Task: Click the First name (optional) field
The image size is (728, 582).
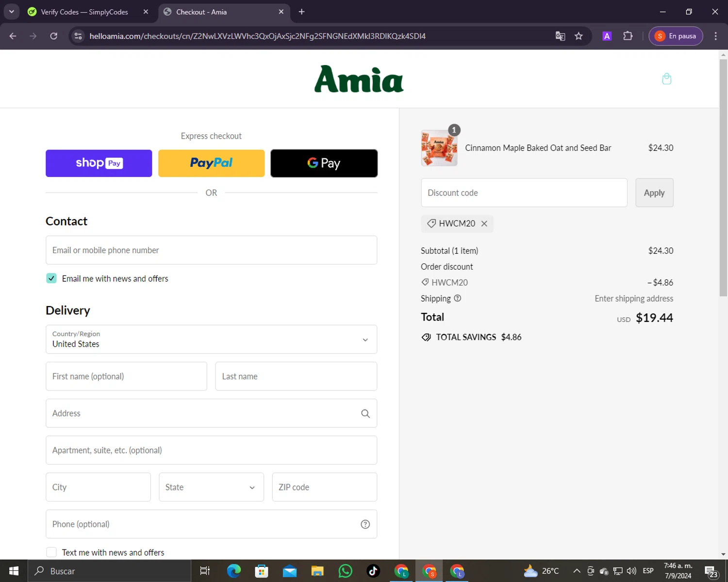Action: [x=126, y=376]
